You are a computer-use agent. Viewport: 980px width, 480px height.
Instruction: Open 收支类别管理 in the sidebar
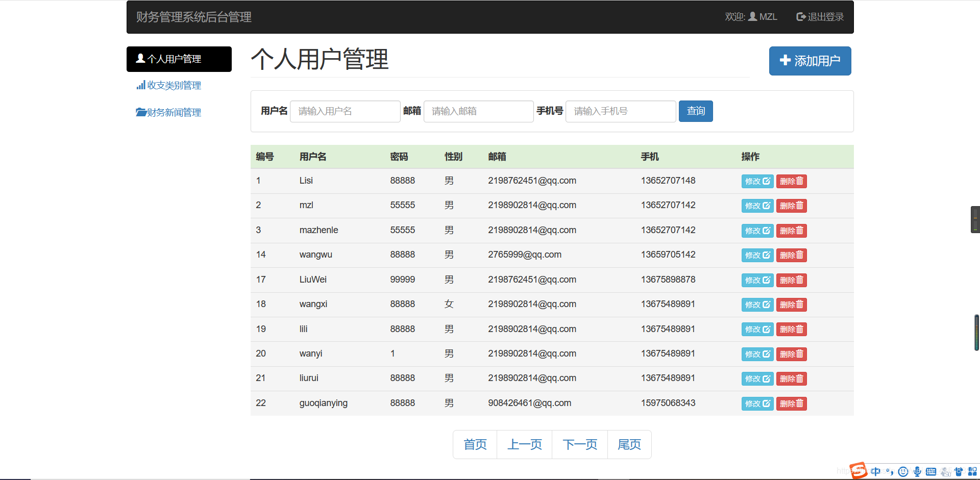168,85
